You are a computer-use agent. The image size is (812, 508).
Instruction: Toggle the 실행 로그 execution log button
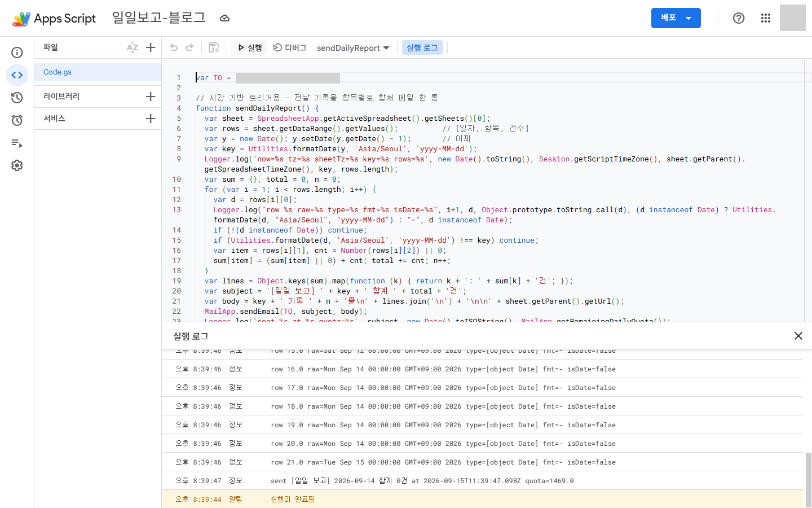[422, 48]
